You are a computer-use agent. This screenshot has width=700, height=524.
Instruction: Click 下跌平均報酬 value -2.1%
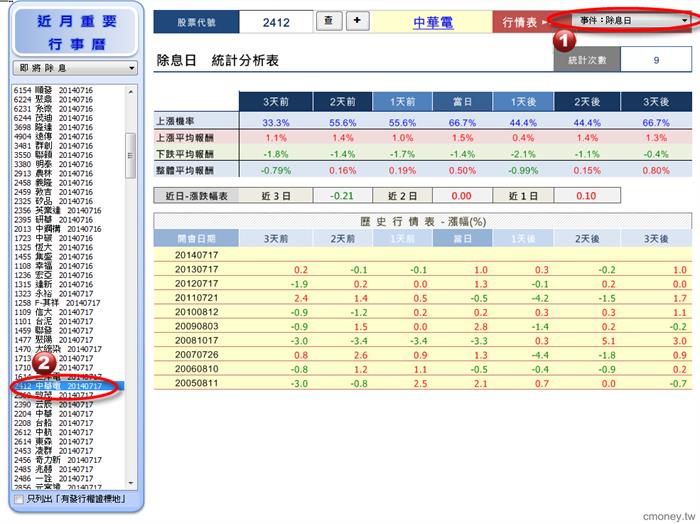[523, 154]
